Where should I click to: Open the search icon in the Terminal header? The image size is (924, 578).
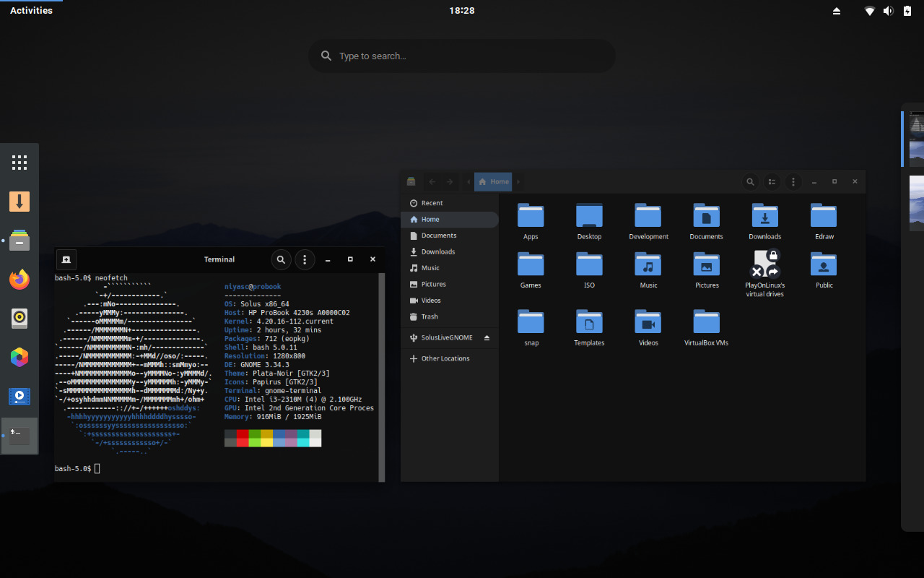281,259
